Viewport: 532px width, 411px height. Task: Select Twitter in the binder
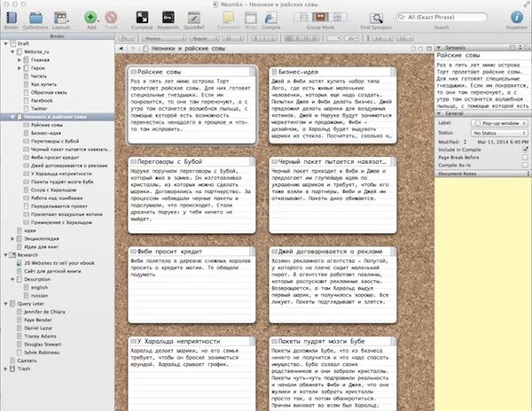tap(39, 109)
